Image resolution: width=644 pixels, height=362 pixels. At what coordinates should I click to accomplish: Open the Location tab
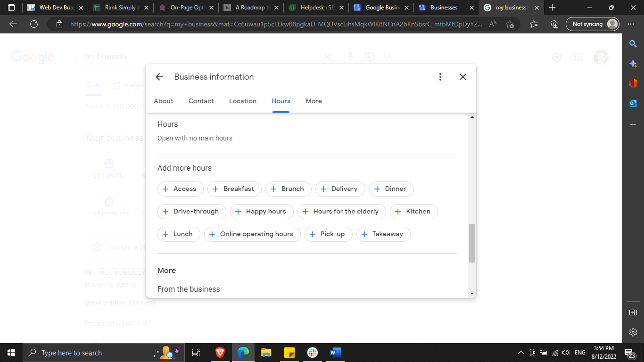(243, 101)
